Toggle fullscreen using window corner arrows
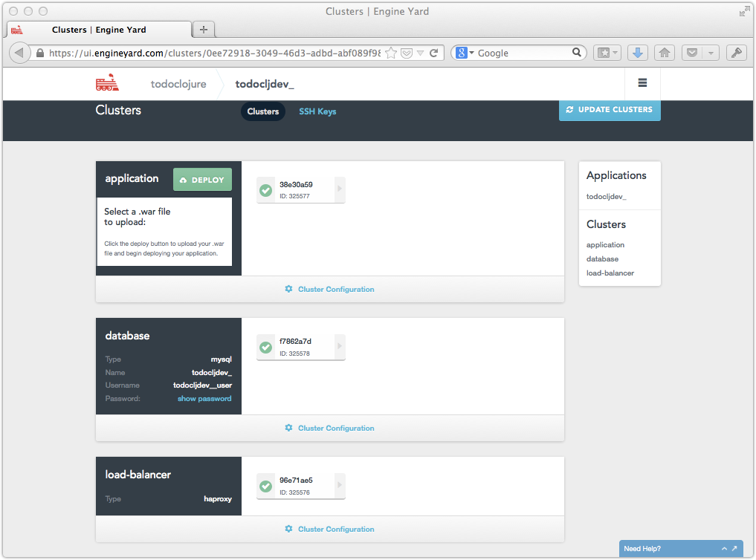The image size is (756, 560). (x=744, y=12)
